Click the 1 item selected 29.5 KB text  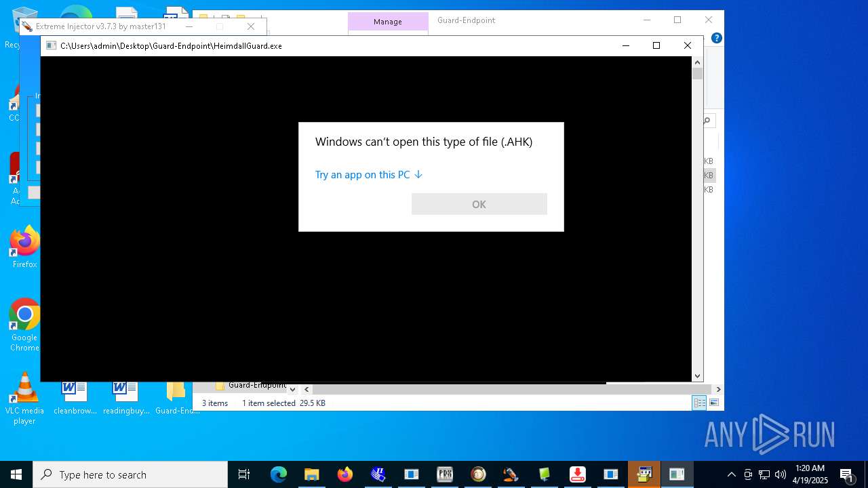click(x=283, y=403)
